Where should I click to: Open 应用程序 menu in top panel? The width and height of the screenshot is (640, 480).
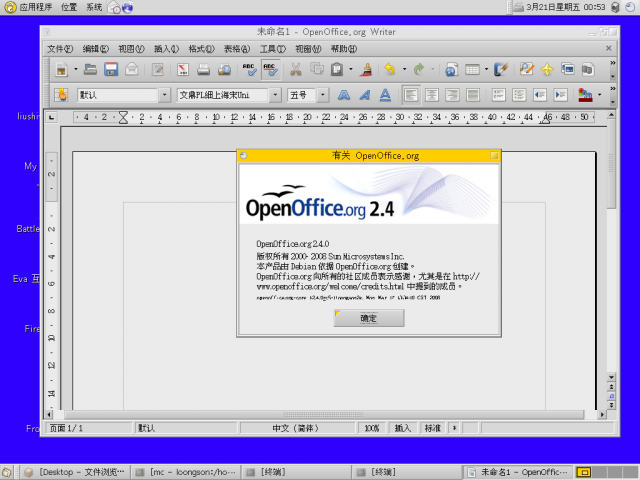(x=36, y=7)
